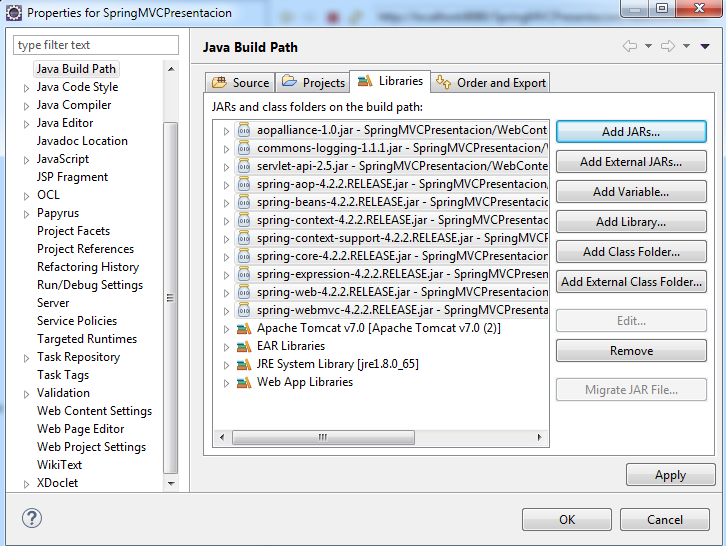Click the Add Library button
The height and width of the screenshot is (546, 726).
(631, 222)
